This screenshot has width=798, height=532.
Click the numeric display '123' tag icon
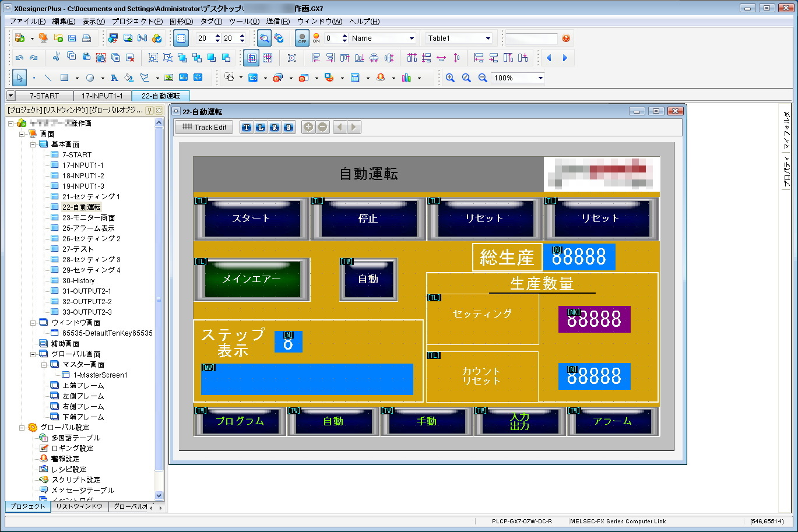pos(253,77)
